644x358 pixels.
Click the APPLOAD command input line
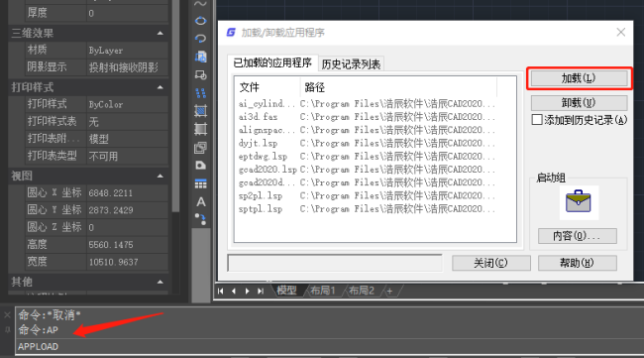coord(329,346)
